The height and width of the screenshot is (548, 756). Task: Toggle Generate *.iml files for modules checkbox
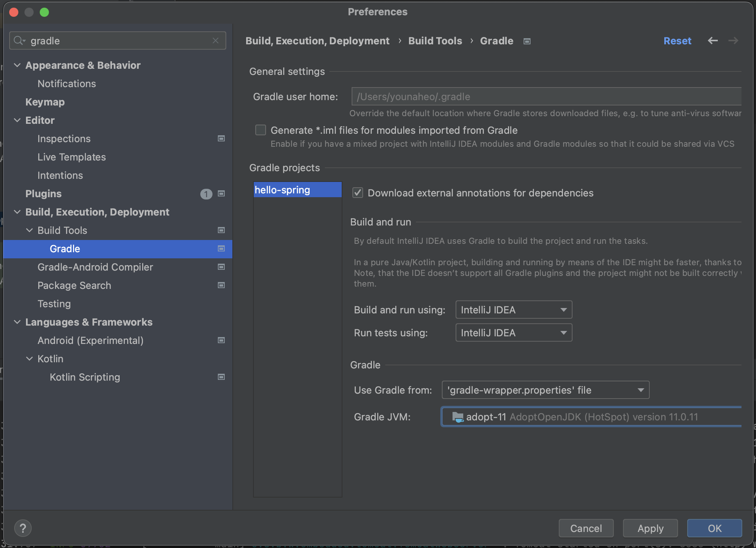click(x=261, y=130)
